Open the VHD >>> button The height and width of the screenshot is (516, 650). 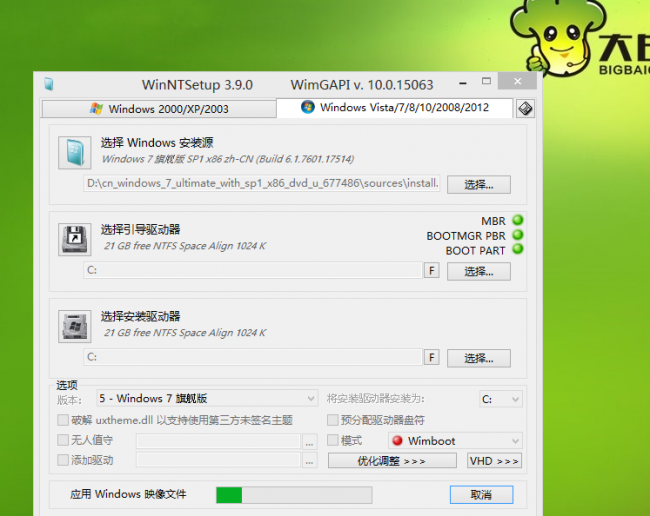point(494,461)
